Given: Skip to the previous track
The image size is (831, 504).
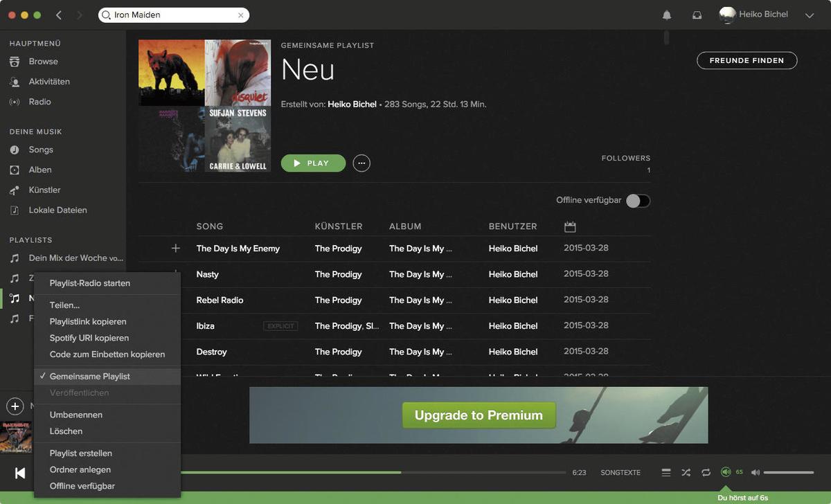Looking at the screenshot, I should coord(20,473).
